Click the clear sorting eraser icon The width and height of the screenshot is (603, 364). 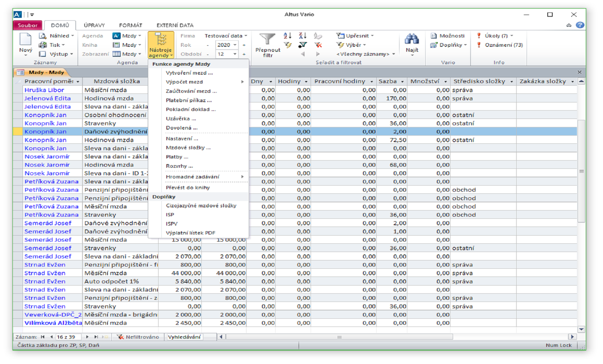coord(318,36)
